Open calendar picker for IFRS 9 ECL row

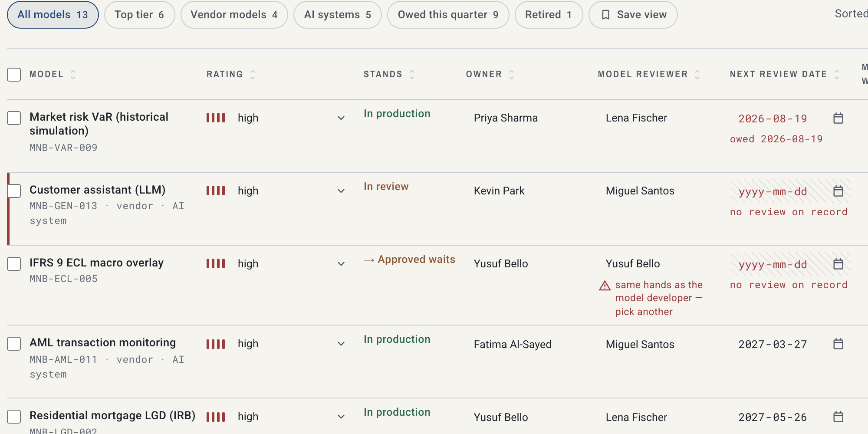click(838, 264)
